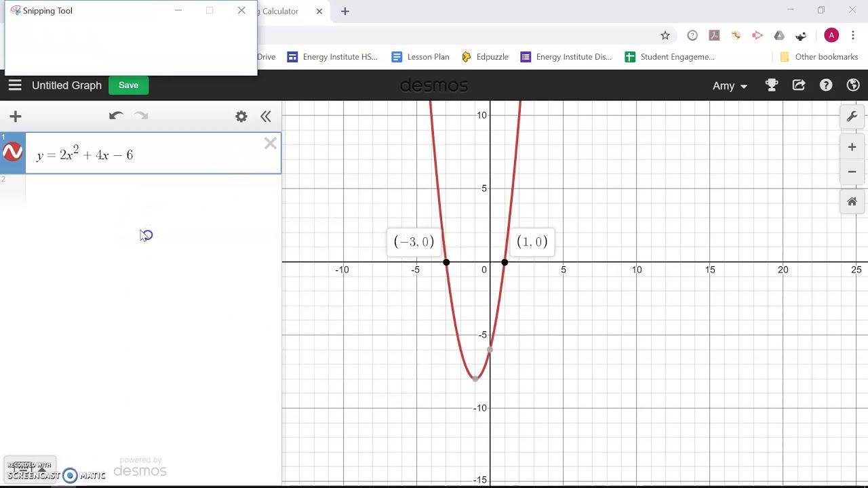868x488 pixels.
Task: Open the Amy account dropdown
Action: click(730, 85)
